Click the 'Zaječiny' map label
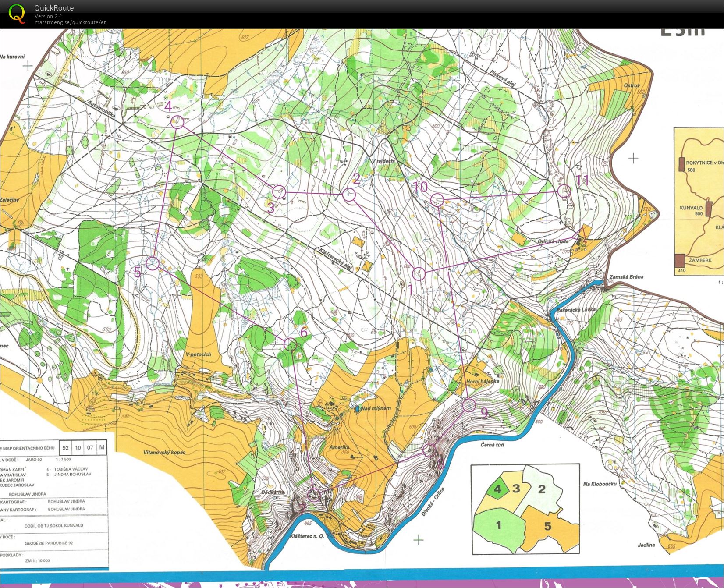724x588 pixels. [10, 200]
